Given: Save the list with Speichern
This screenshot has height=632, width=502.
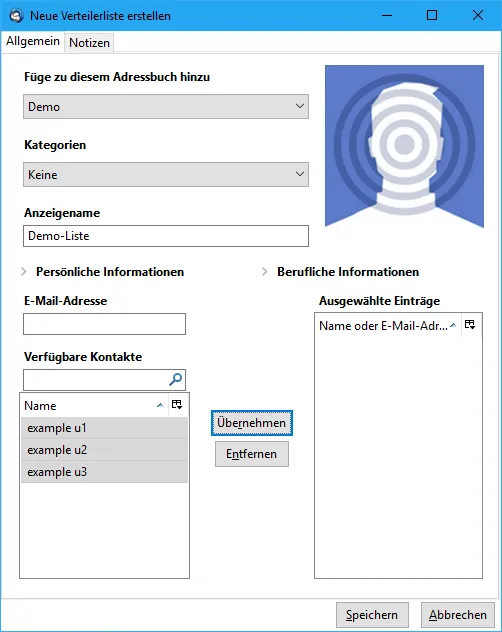Looking at the screenshot, I should click(372, 615).
